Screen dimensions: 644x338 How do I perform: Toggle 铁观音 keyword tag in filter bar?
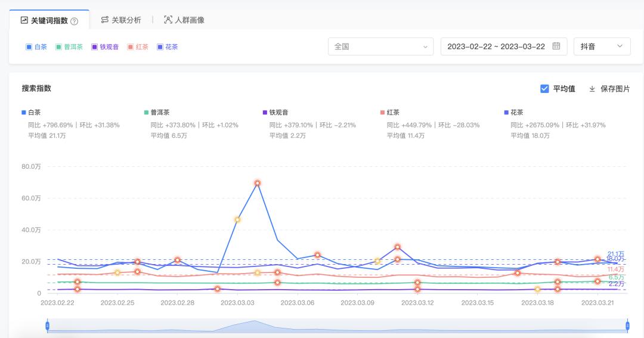pyautogui.click(x=106, y=46)
